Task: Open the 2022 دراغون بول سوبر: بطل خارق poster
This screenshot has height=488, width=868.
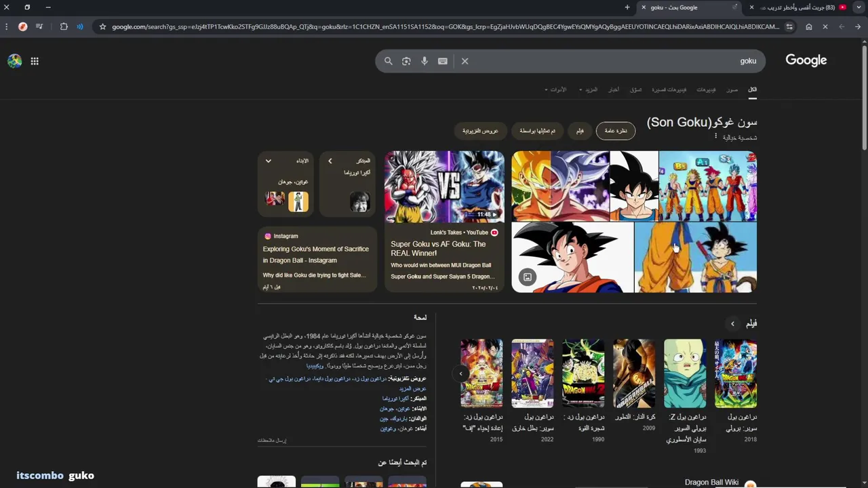Action: coord(532,374)
